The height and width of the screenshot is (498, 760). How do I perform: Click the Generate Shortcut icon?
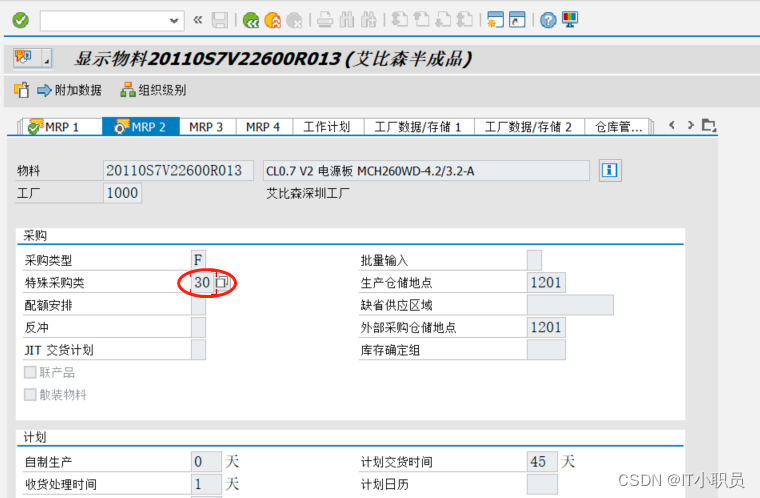click(517, 20)
